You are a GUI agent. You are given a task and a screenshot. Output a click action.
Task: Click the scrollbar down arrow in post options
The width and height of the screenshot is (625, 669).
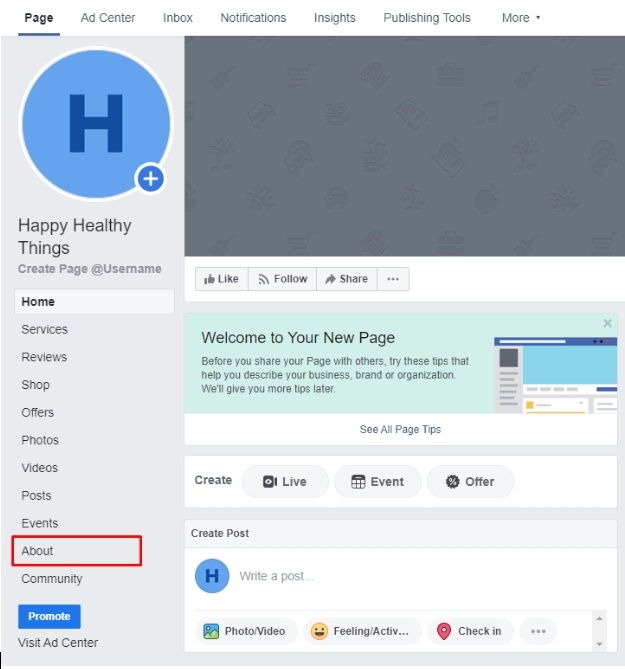coord(599,644)
